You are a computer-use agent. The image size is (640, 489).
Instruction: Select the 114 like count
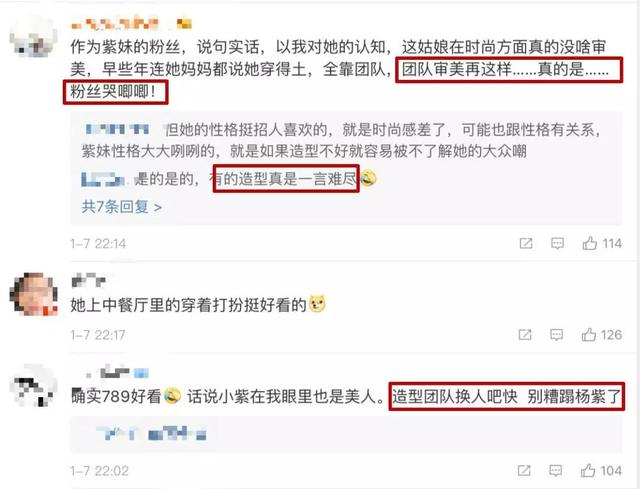point(612,244)
